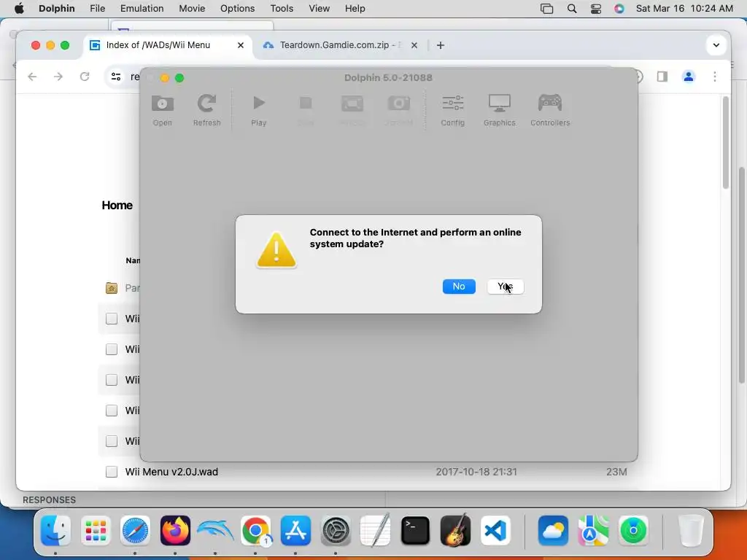The image size is (747, 560).
Task: Open Firefox from the Dock
Action: tap(175, 531)
